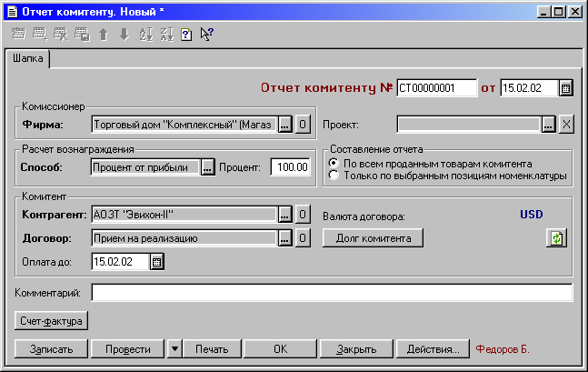588x372 pixels.
Task: Open Контрагент details with the O button
Action: [x=304, y=216]
